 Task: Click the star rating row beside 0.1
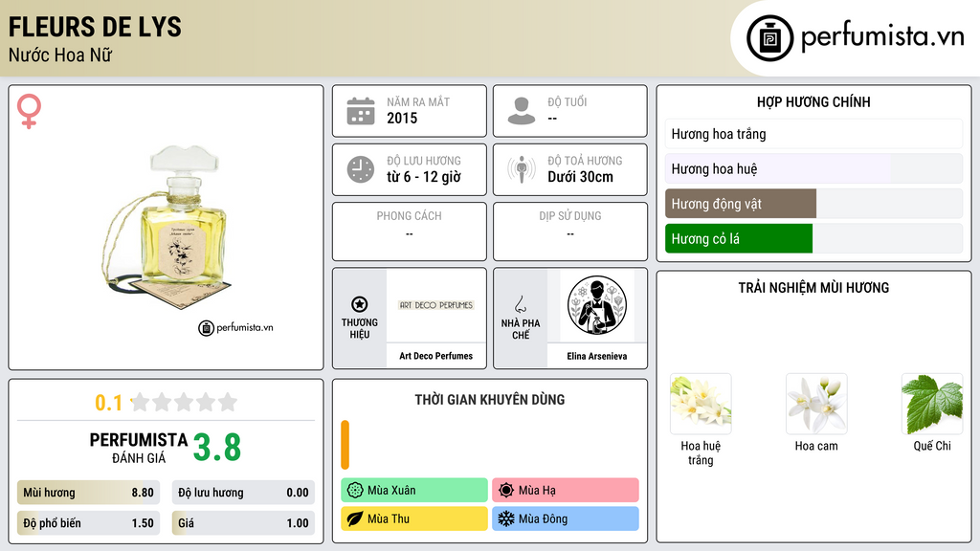tap(185, 402)
